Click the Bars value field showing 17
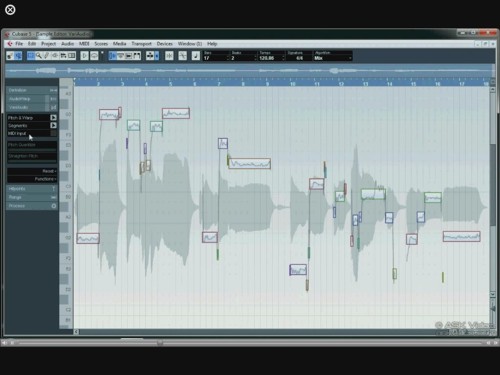This screenshot has height=375, width=500. tap(215, 58)
